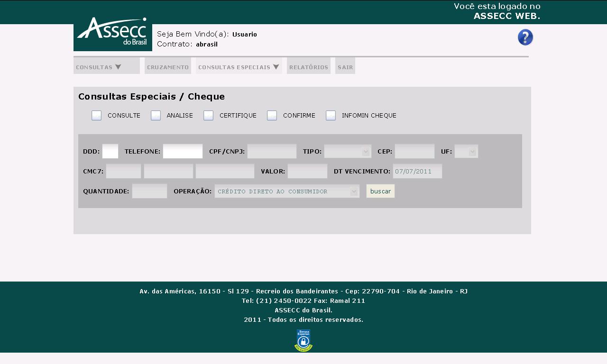Click the footer address line 'Av. das Américas'
This screenshot has height=364, width=607.
tap(303, 291)
